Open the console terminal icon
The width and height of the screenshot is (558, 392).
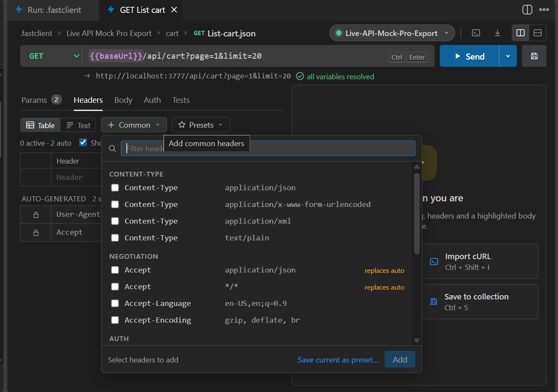(476, 33)
